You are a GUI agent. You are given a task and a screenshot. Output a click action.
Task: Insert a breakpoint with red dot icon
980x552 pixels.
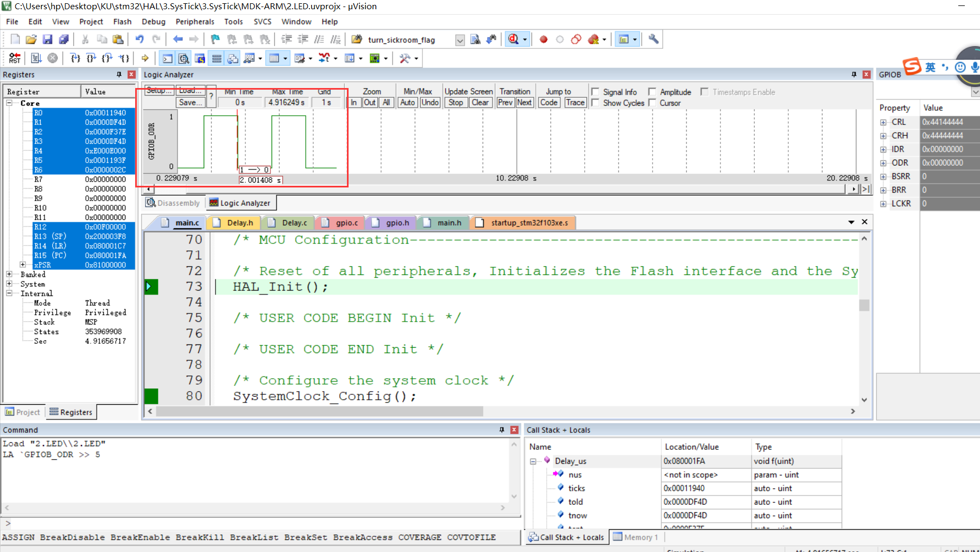[x=543, y=39]
